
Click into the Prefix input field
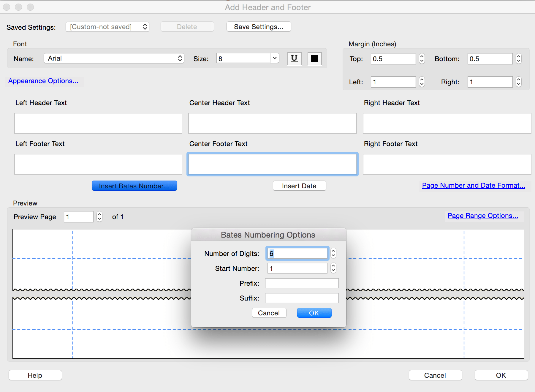pos(302,283)
